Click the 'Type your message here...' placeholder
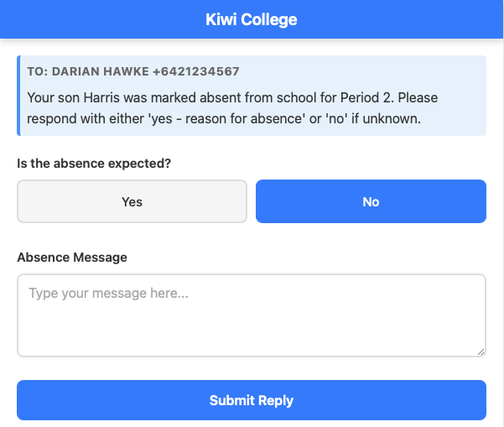504x427 pixels. pos(108,294)
